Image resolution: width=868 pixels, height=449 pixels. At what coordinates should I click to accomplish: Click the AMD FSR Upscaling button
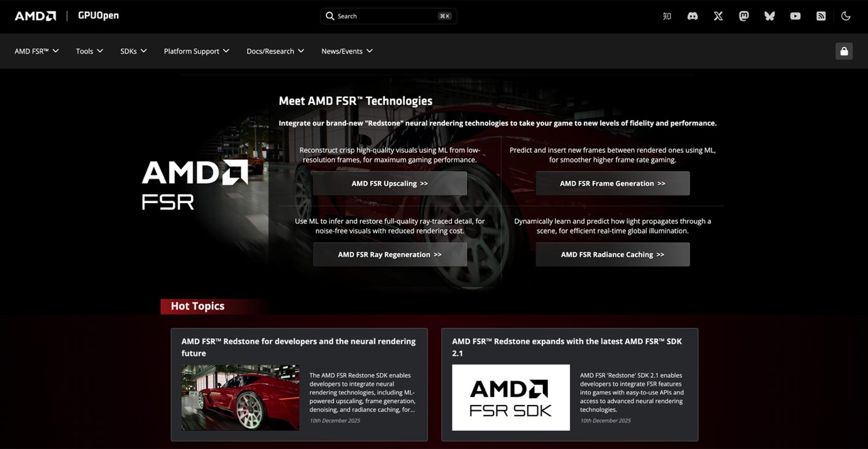tap(390, 184)
